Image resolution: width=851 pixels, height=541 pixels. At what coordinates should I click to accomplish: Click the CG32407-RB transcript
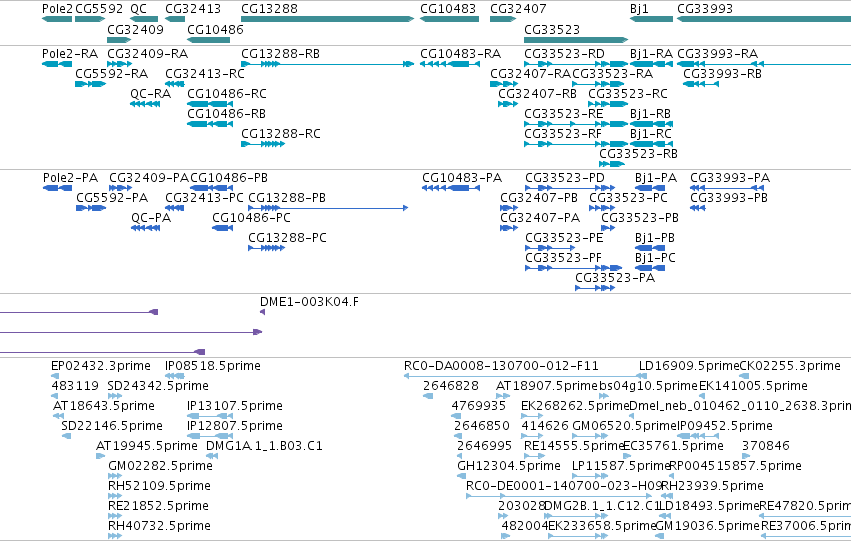click(508, 104)
